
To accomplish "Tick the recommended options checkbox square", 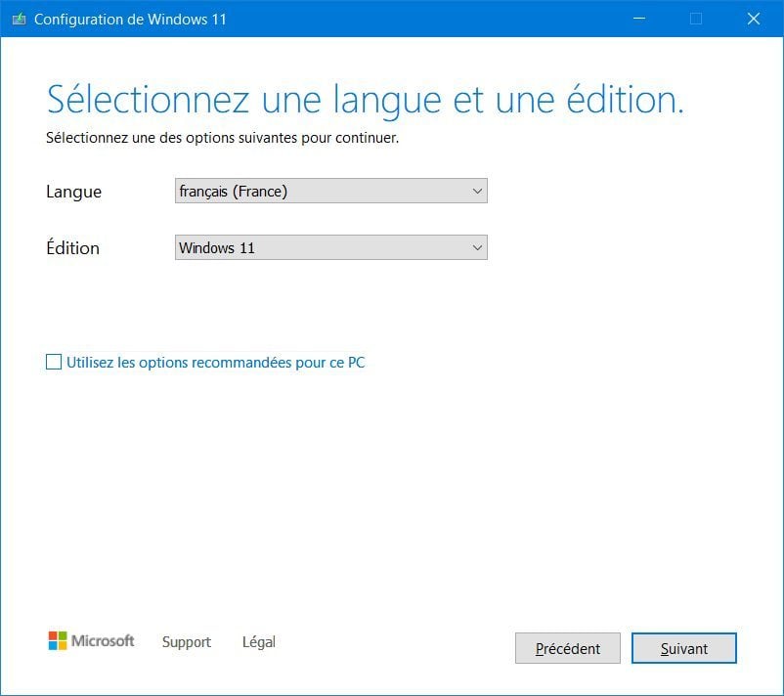I will (54, 362).
